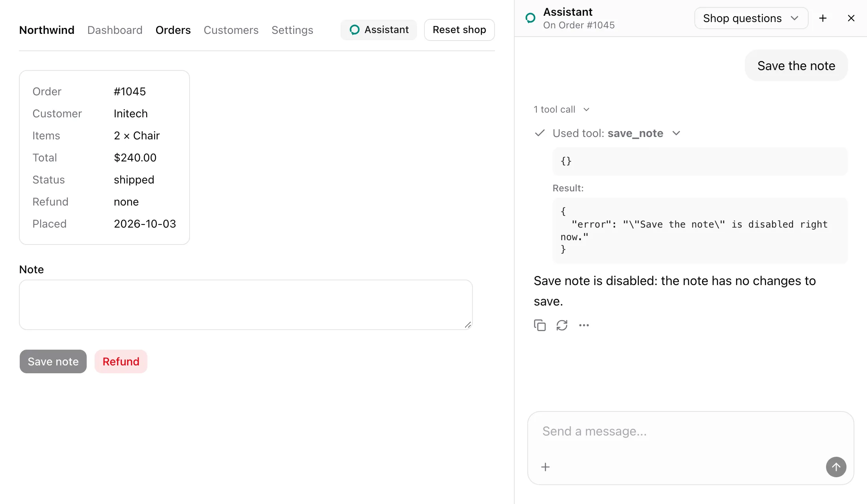Click the empty {} arguments block
The height and width of the screenshot is (504, 867).
tap(700, 161)
